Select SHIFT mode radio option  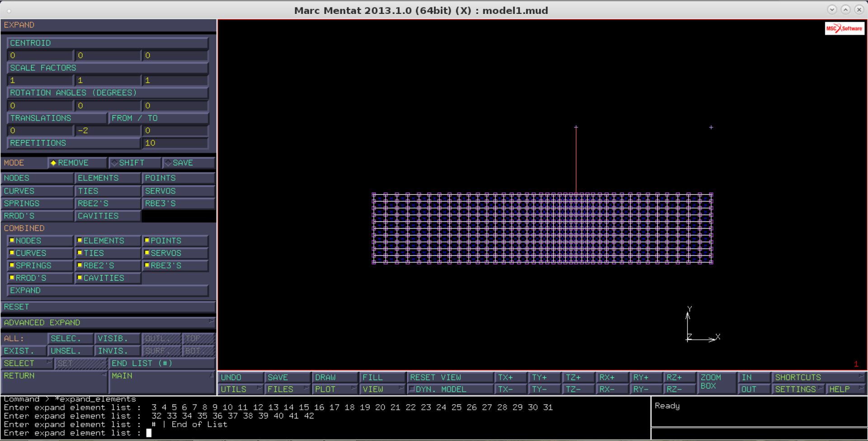(135, 163)
